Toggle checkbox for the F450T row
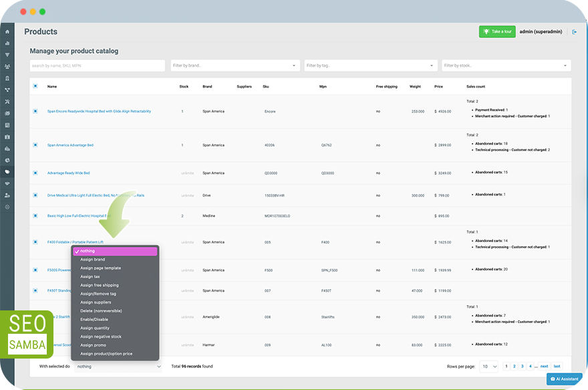Viewport: 588px width, 390px height. tap(35, 290)
